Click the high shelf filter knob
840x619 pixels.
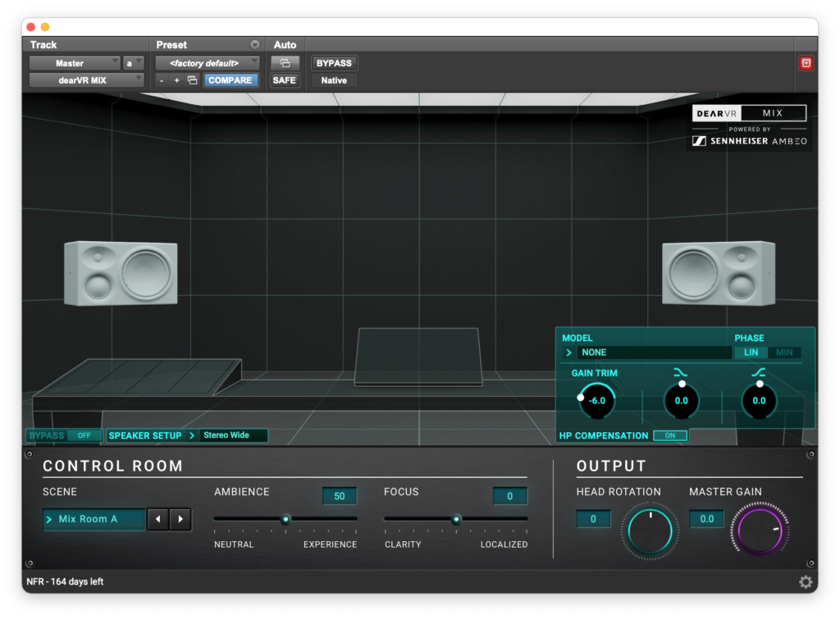[x=759, y=401]
